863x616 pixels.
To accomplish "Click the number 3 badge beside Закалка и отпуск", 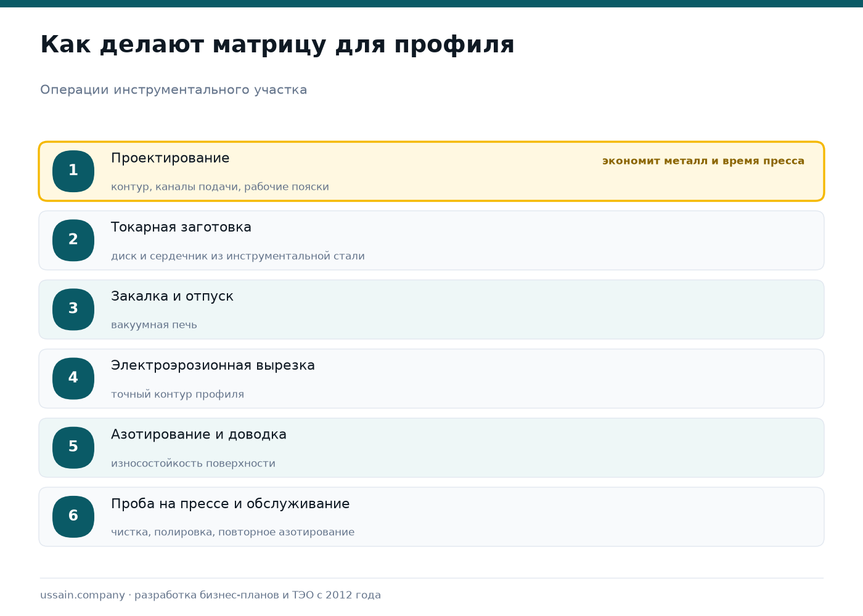I will [x=73, y=309].
